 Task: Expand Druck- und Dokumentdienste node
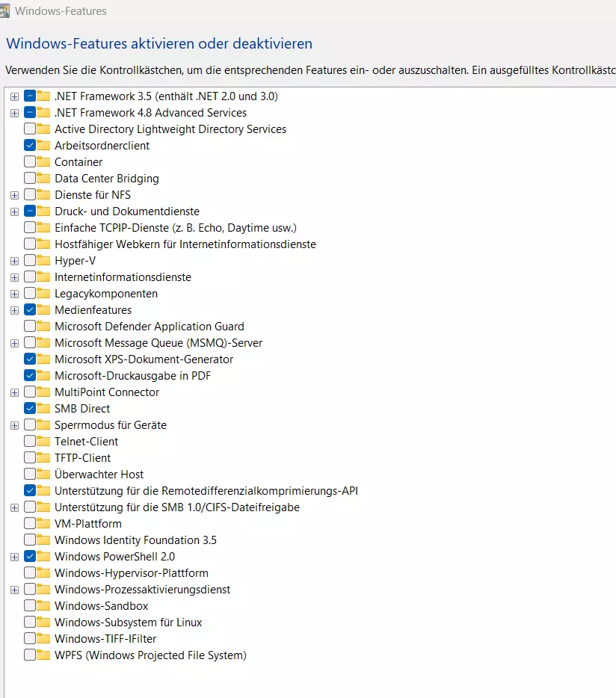(14, 212)
